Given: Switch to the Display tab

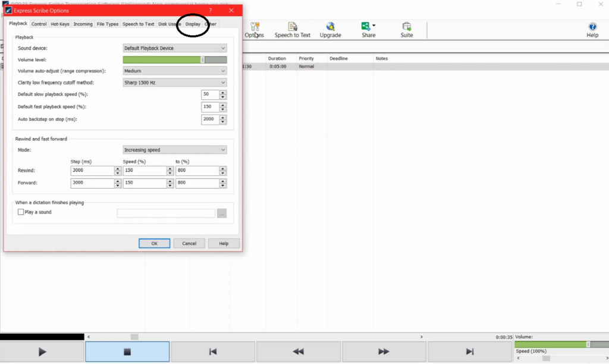Looking at the screenshot, I should (193, 24).
